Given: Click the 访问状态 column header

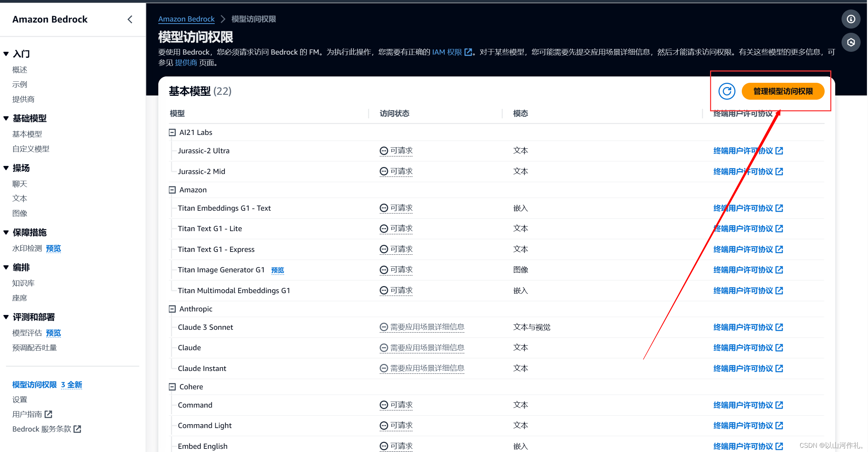Looking at the screenshot, I should (x=394, y=113).
